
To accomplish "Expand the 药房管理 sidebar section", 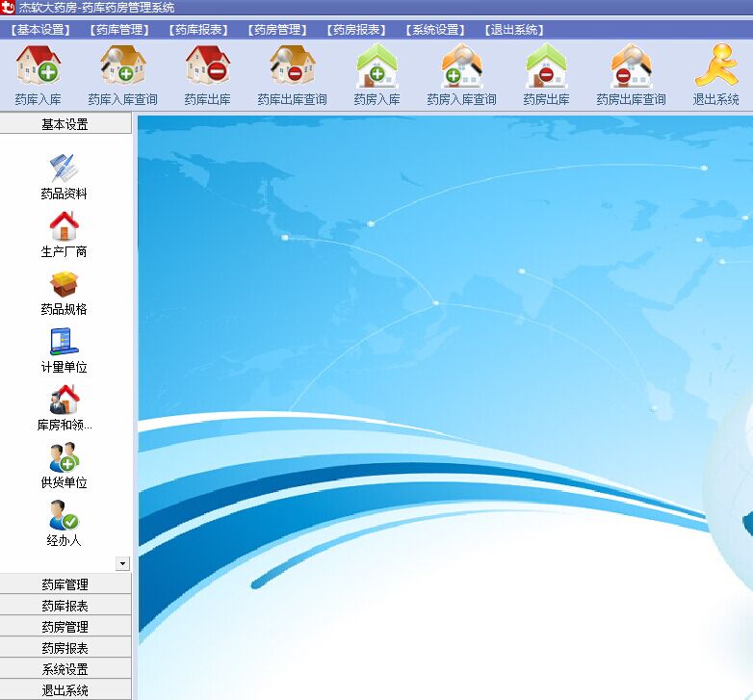I will pos(65,626).
